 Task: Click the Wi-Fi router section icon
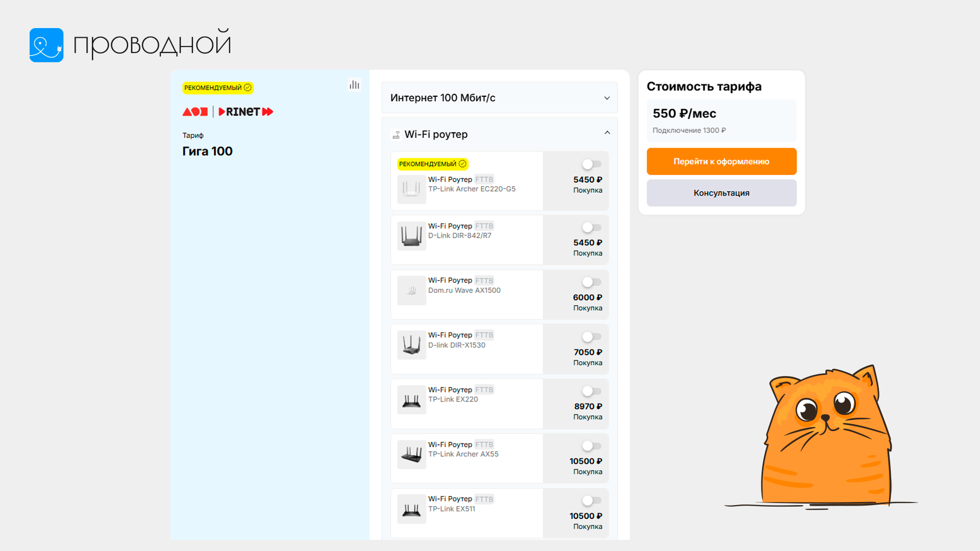(396, 135)
